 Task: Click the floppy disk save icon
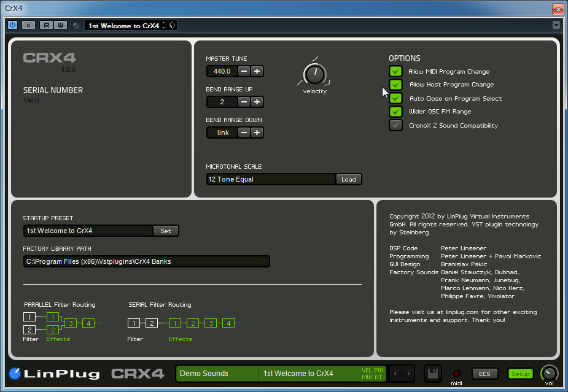coord(433,374)
